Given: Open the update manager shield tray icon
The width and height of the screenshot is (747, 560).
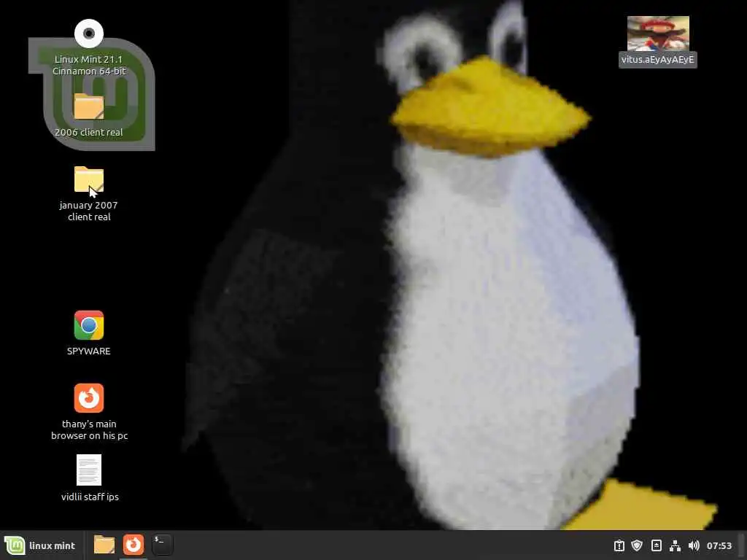Looking at the screenshot, I should [x=637, y=545].
